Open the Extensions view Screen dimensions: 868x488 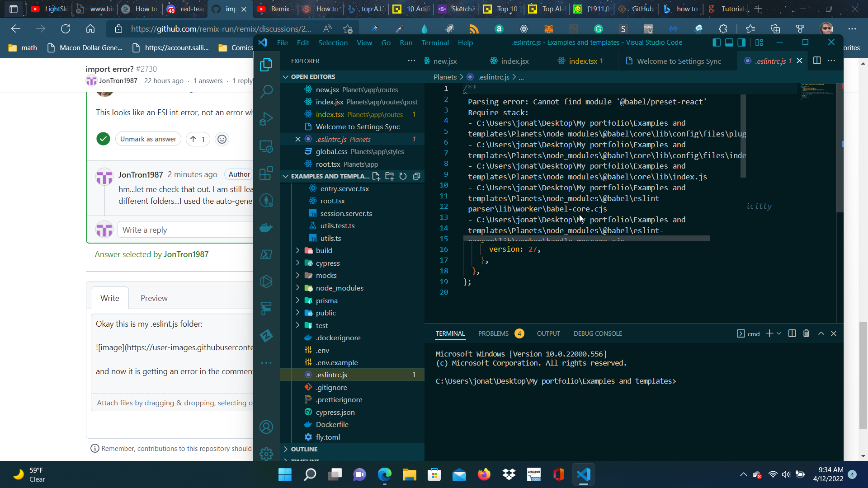266,173
